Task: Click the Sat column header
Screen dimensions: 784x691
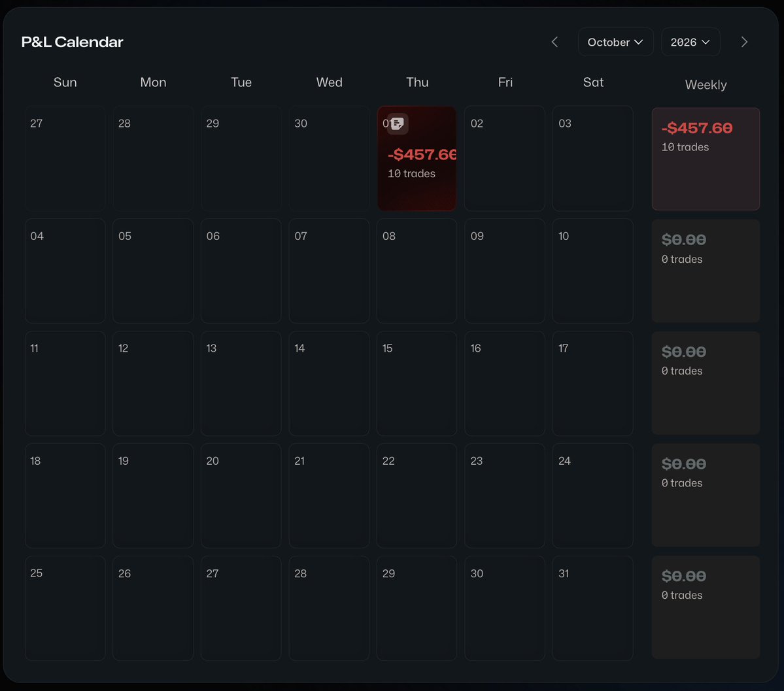Action: point(593,82)
